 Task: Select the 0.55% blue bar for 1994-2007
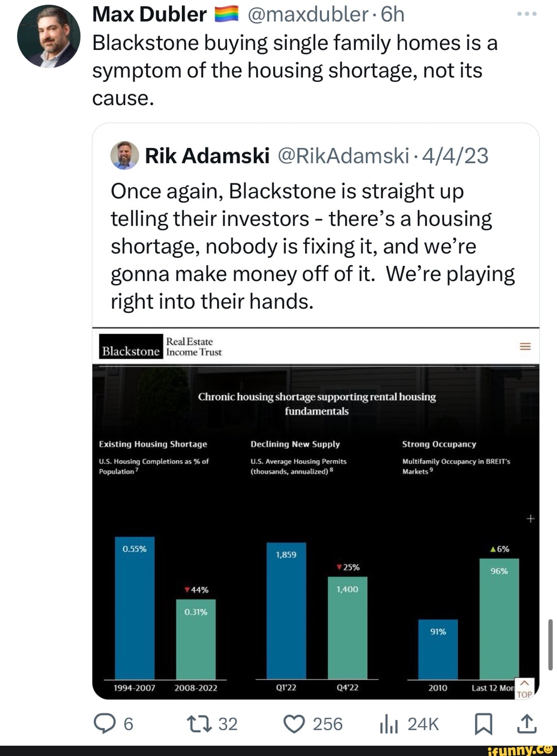pos(135,608)
